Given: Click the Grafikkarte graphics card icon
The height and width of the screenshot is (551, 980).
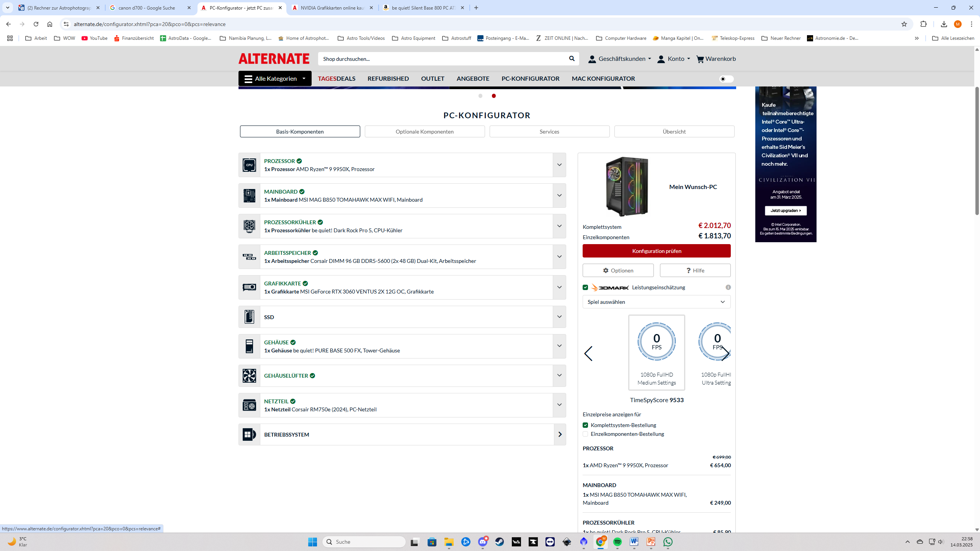Looking at the screenshot, I should (249, 287).
